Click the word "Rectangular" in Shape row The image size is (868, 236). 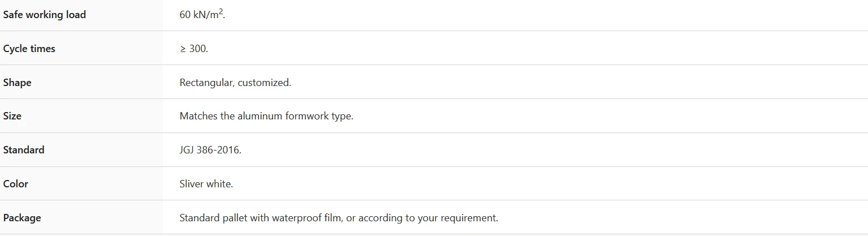point(206,83)
